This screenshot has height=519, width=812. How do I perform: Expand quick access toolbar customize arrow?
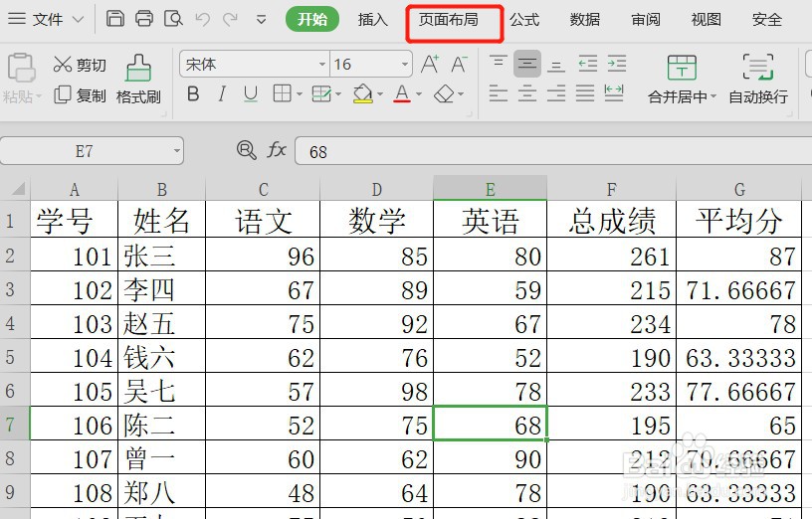(262, 20)
